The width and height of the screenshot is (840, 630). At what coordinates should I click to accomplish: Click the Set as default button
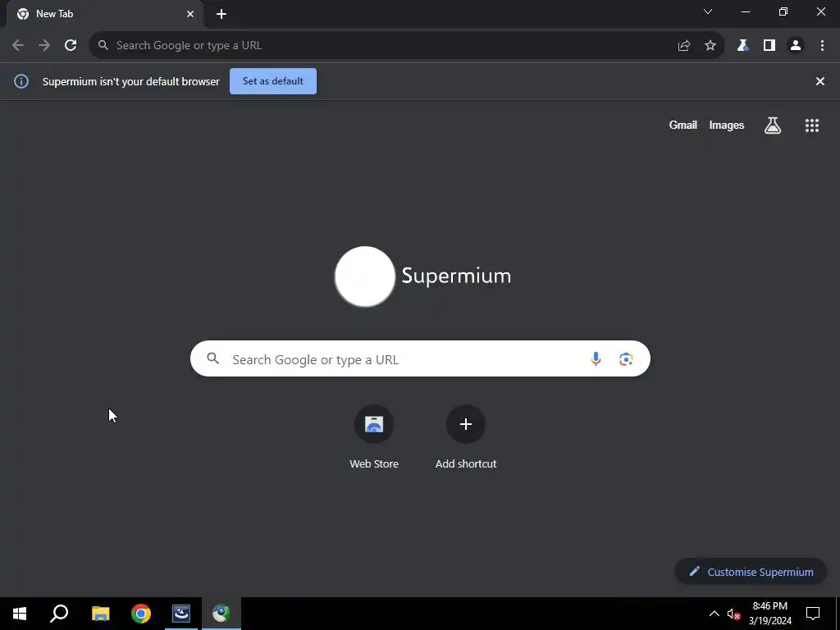pyautogui.click(x=273, y=81)
